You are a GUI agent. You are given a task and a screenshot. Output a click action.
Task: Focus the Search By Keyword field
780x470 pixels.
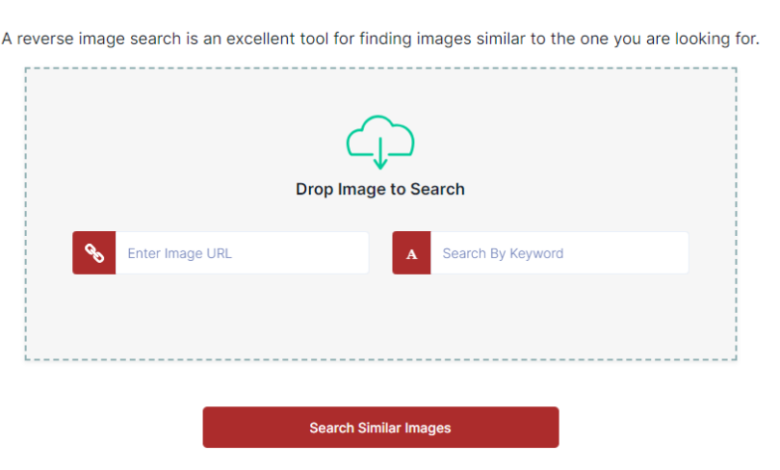[x=559, y=253]
